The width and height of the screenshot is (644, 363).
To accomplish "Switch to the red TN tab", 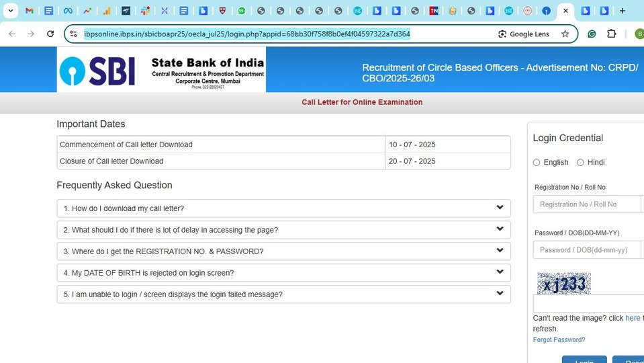I will (434, 11).
